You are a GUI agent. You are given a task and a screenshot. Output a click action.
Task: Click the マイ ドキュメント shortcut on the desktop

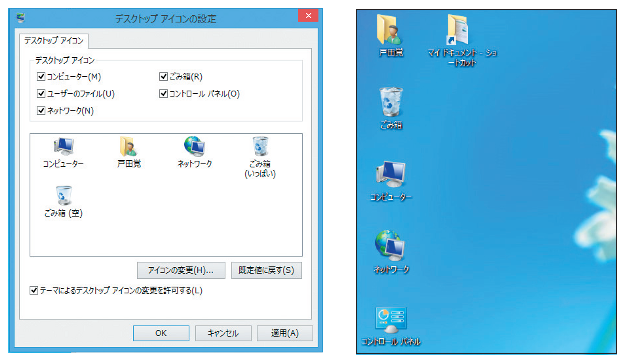[462, 40]
